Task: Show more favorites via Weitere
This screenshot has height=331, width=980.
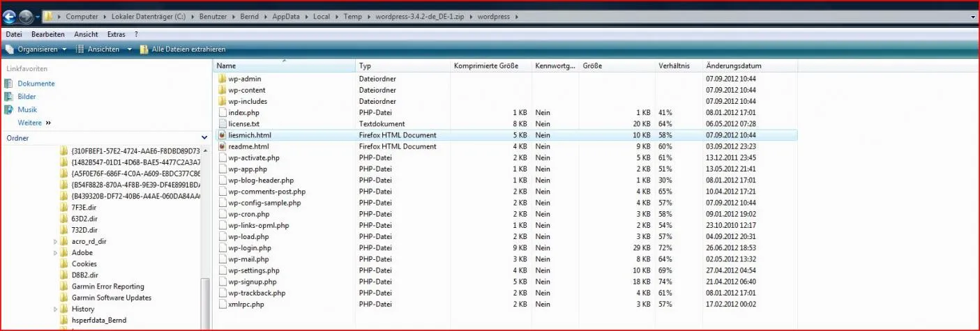Action: click(x=34, y=123)
